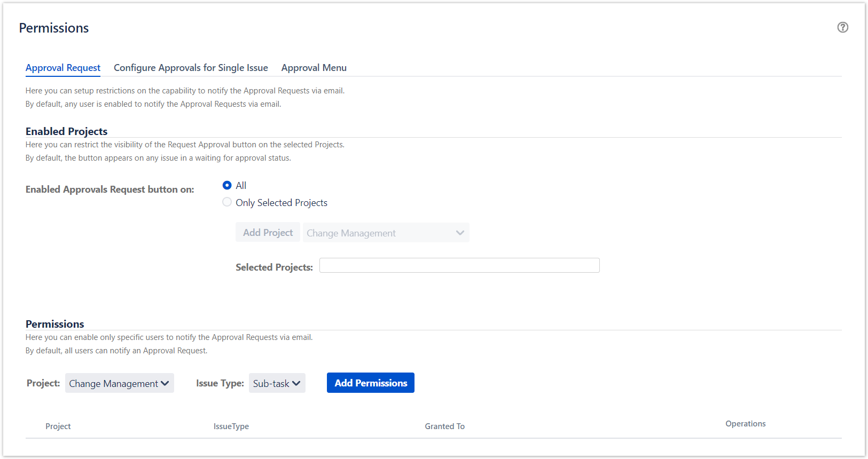Screen dimensions: 868x459
Task: Click the Project column header in table
Action: click(58, 426)
